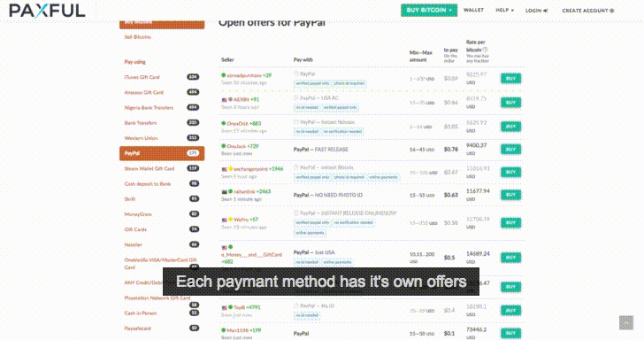This screenshot has width=644, height=340.
Task: Expand the Help menu
Action: (x=505, y=11)
